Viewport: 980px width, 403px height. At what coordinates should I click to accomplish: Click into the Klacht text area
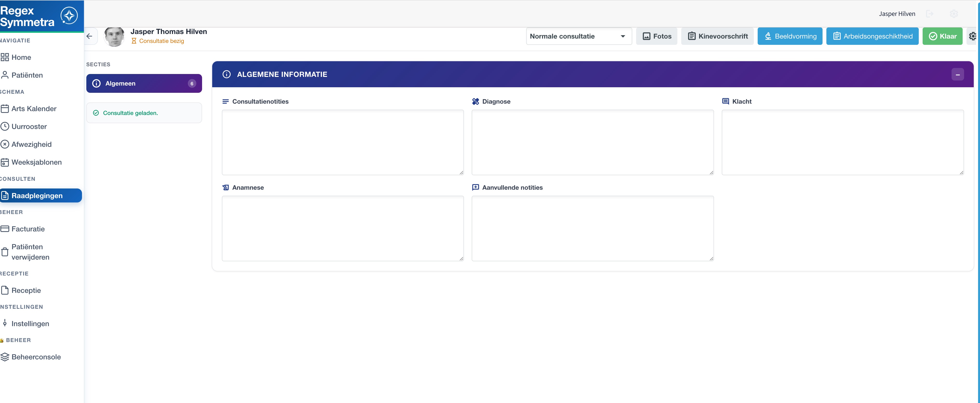(842, 143)
